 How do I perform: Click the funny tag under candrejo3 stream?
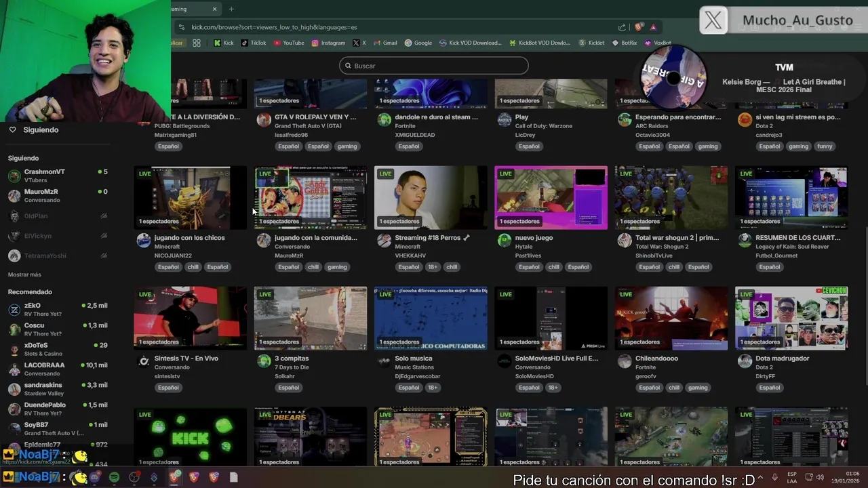click(x=825, y=146)
